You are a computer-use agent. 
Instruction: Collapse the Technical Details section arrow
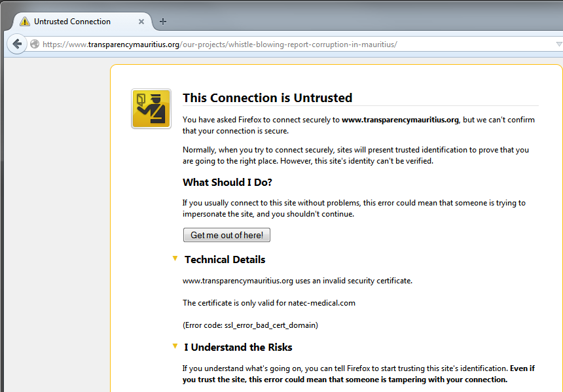pos(175,258)
